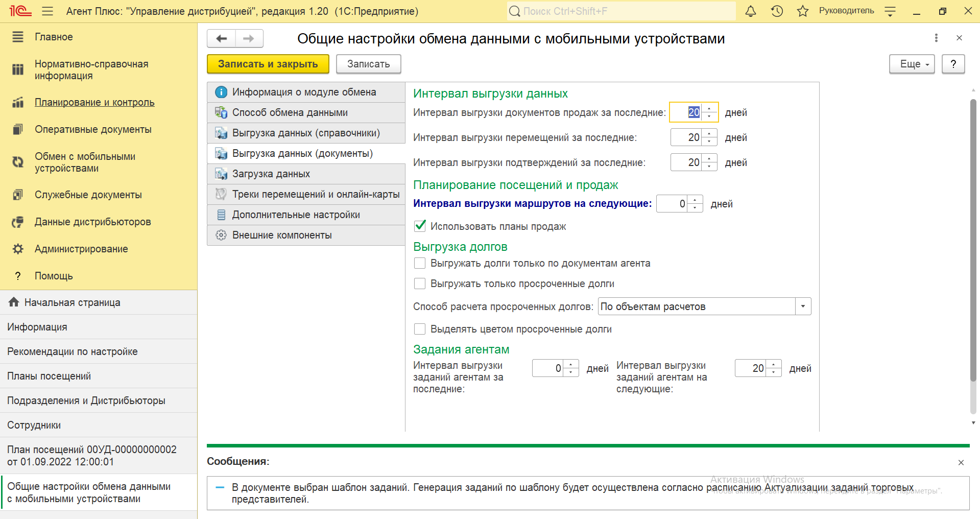980x519 pixels.
Task: Open Рекомендации по настройке panel item
Action: point(99,351)
